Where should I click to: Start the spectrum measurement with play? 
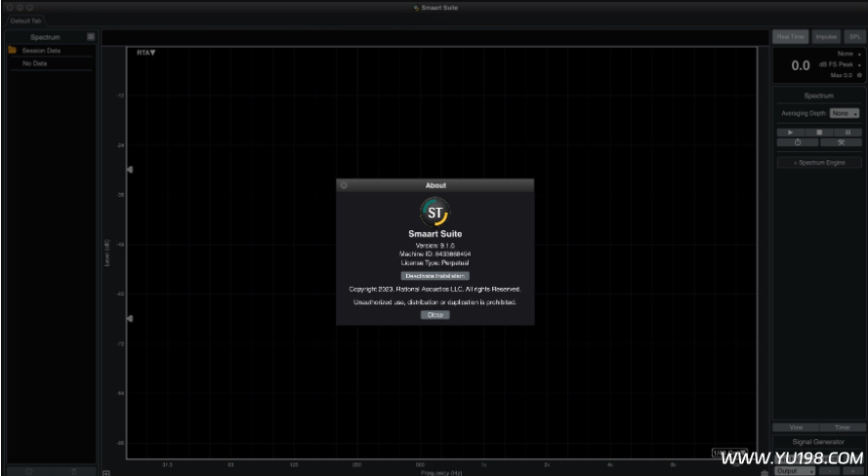791,133
